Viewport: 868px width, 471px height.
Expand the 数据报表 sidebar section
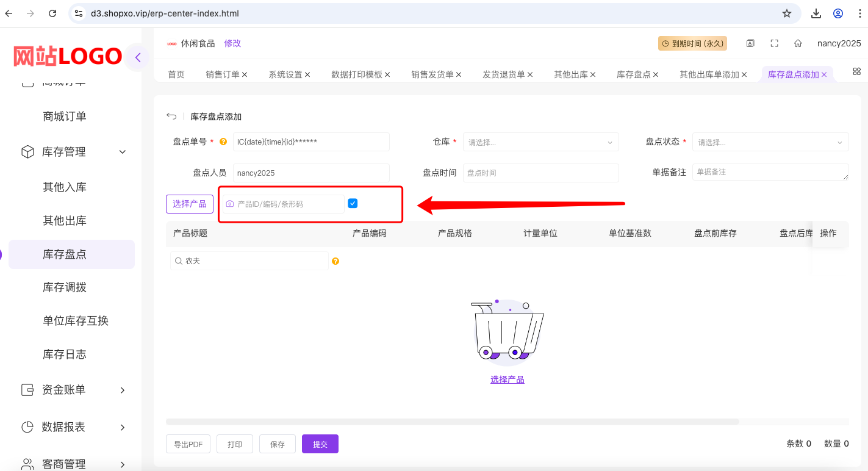122,427
